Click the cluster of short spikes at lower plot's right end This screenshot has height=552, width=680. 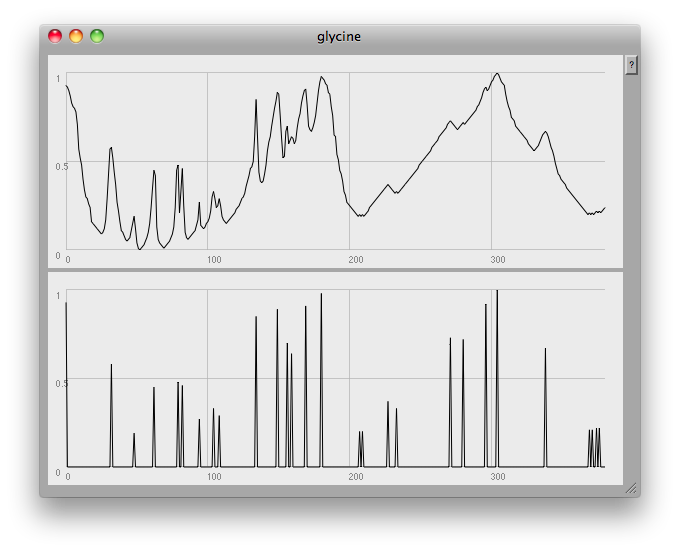click(594, 448)
